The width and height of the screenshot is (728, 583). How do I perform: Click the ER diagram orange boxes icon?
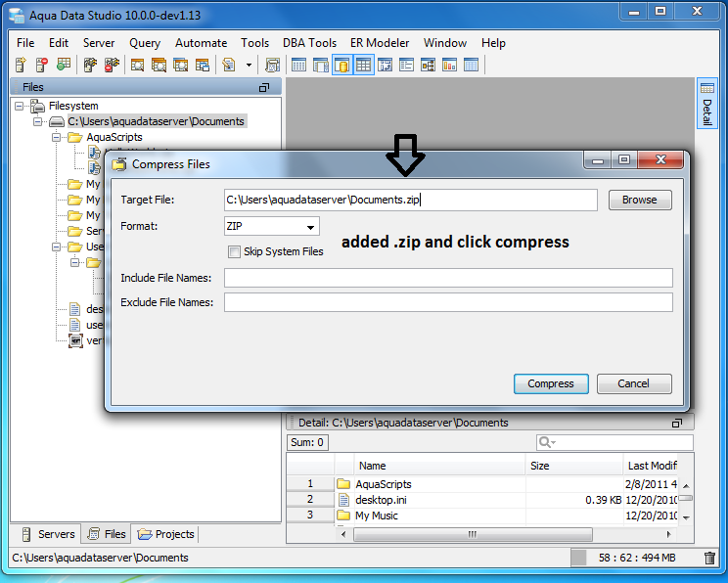(428, 65)
